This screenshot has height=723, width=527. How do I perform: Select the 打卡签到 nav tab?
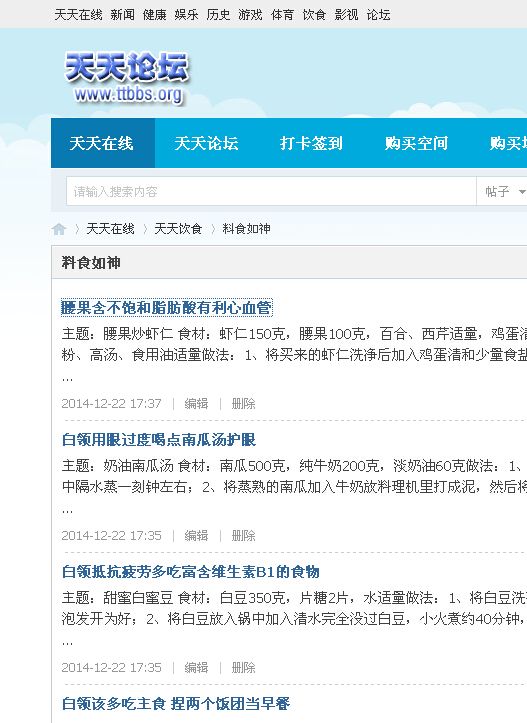pos(311,143)
